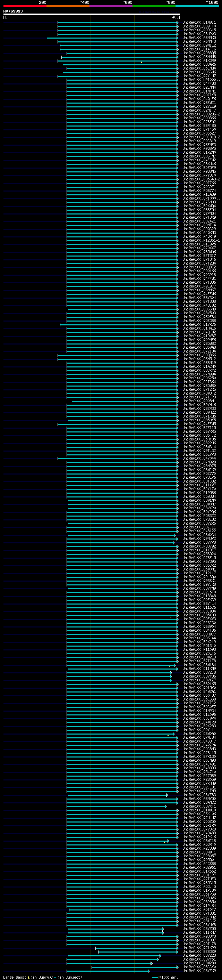The image size is (222, 980).
Task: Click label UniRef100_Q7YJU7
Action: click(199, 76)
